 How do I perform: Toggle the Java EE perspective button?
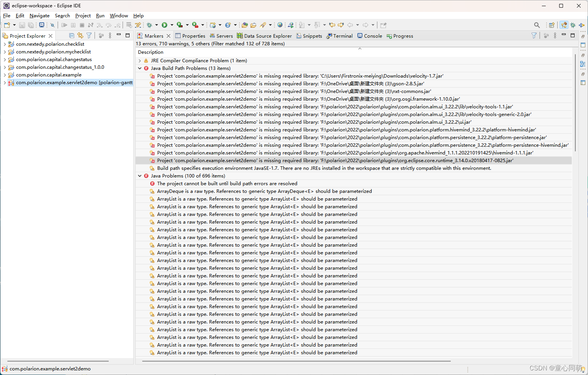click(564, 25)
